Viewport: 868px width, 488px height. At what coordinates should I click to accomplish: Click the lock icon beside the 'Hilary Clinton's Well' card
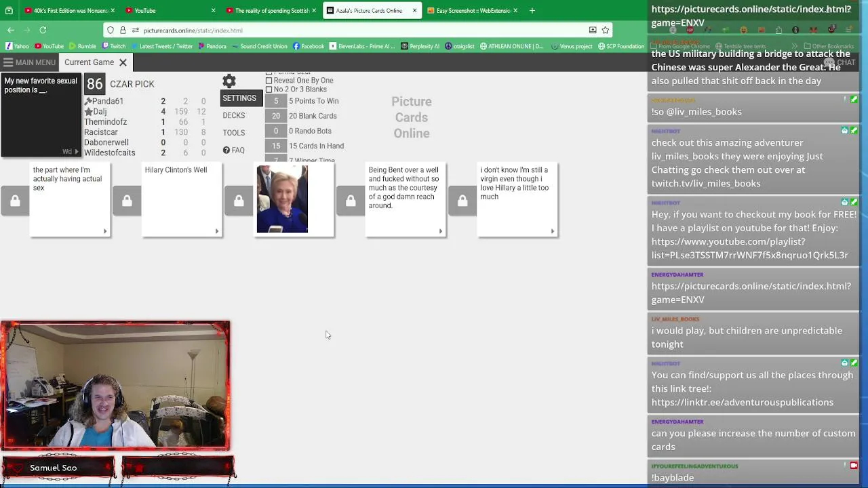[x=127, y=201]
